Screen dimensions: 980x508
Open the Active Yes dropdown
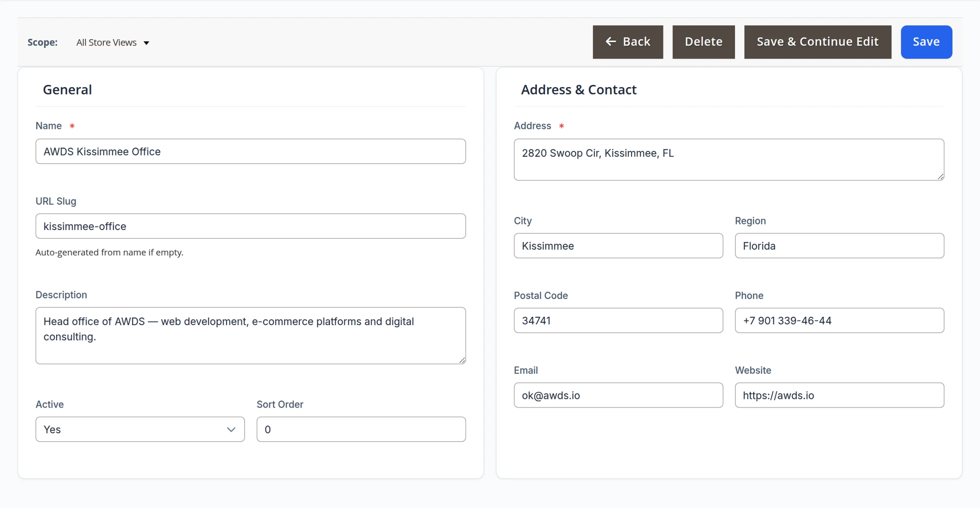pyautogui.click(x=140, y=429)
